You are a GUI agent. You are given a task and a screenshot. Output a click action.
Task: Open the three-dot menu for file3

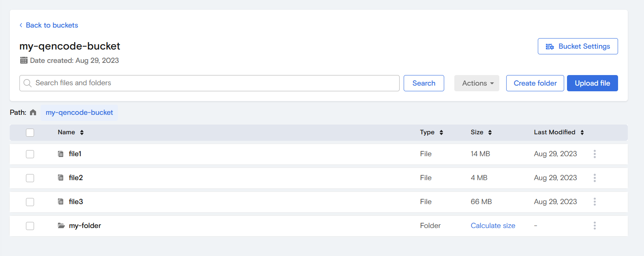(594, 202)
